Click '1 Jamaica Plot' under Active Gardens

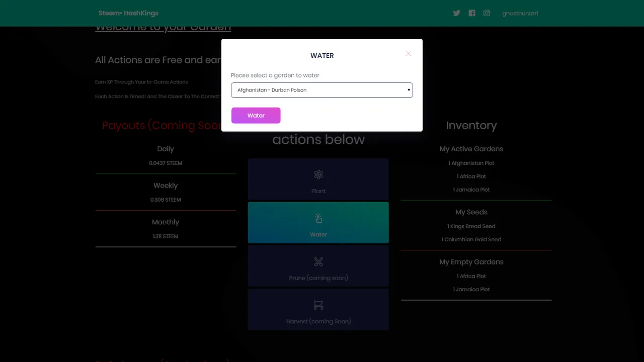click(x=471, y=190)
